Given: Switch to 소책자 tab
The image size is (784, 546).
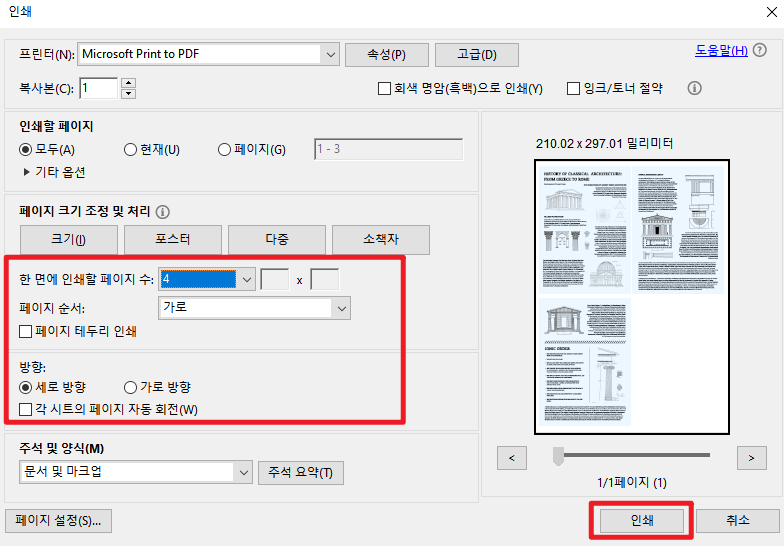Looking at the screenshot, I should click(x=380, y=240).
